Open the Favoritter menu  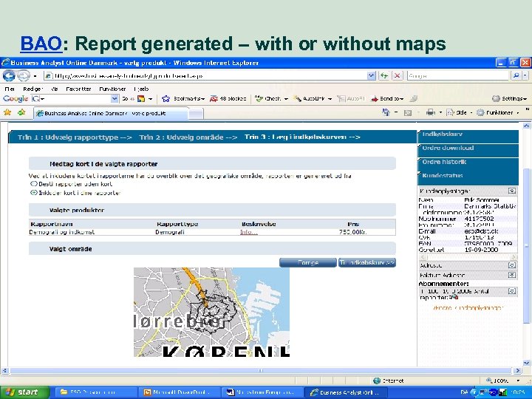click(78, 89)
